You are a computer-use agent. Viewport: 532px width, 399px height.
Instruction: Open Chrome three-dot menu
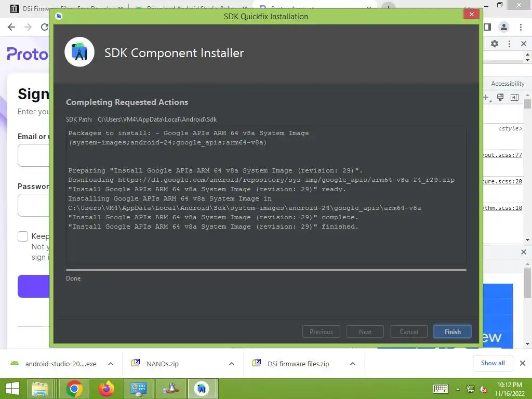(x=521, y=27)
